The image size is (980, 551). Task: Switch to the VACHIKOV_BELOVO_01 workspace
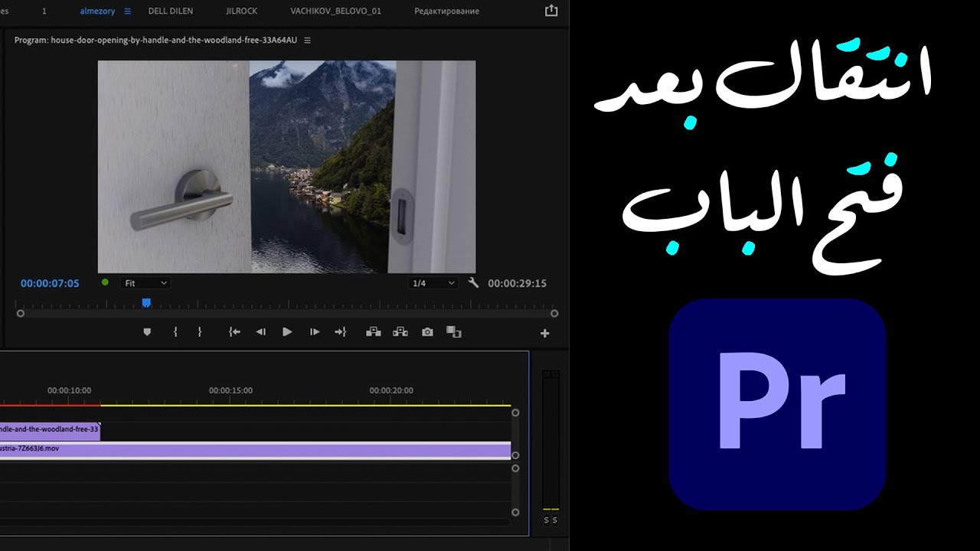point(335,11)
